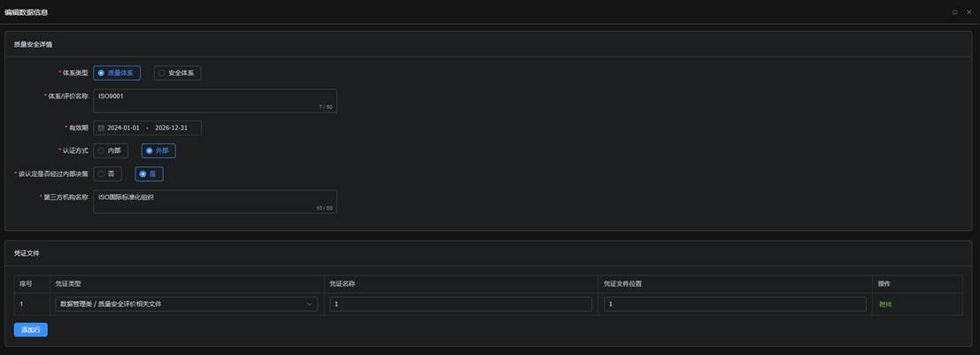Open the 附件 link in the 操作 column
This screenshot has height=355, width=980.
tap(885, 305)
